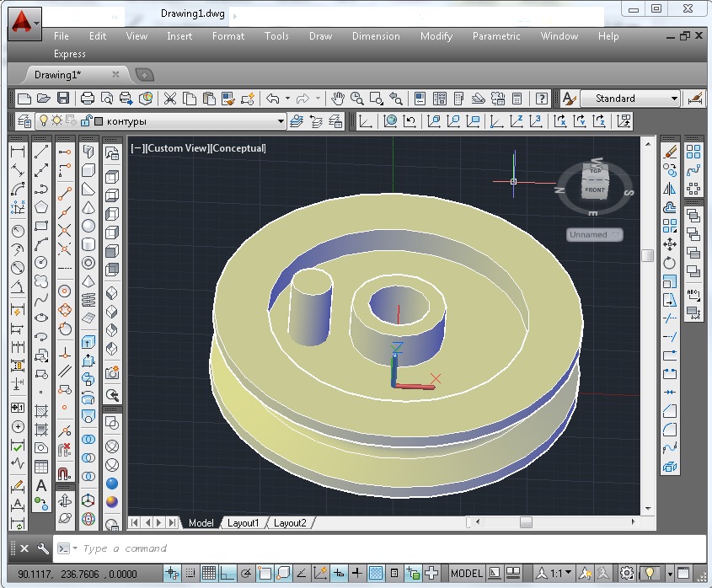This screenshot has width=712, height=588.
Task: Open the Parametric menu
Action: point(496,36)
